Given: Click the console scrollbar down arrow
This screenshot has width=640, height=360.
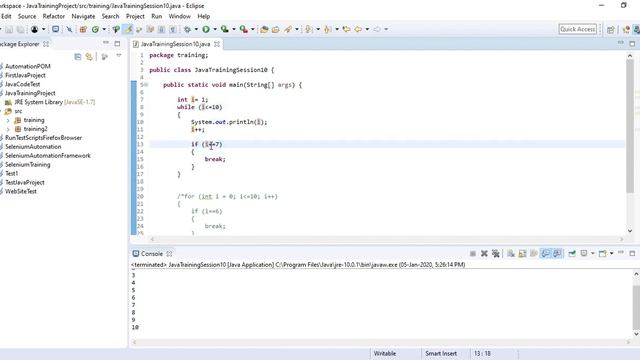Looking at the screenshot, I should pos(636,334).
